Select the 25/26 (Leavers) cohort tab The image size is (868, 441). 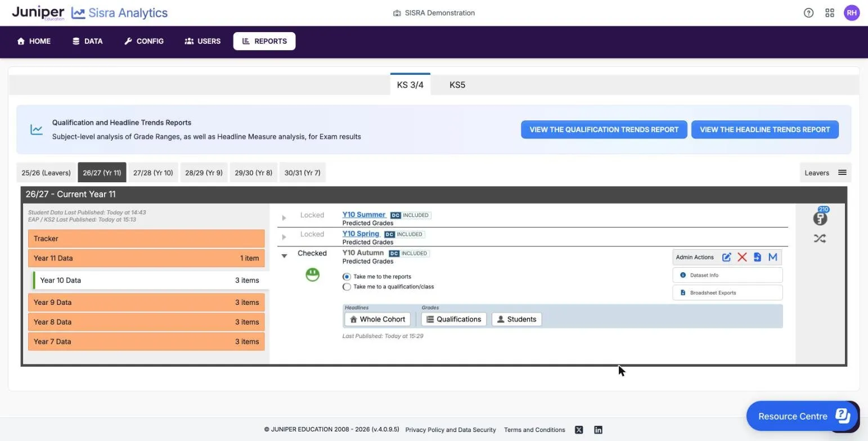(x=46, y=173)
